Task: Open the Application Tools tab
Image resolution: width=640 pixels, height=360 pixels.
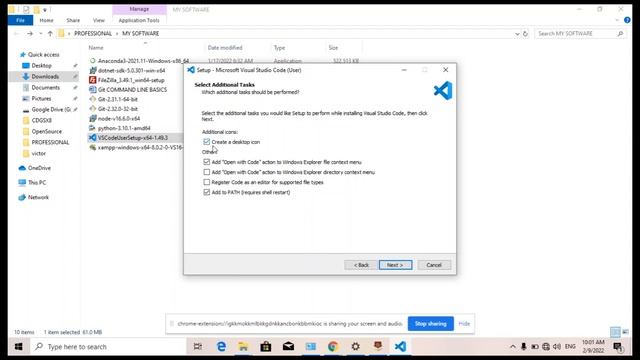Action: point(139,20)
